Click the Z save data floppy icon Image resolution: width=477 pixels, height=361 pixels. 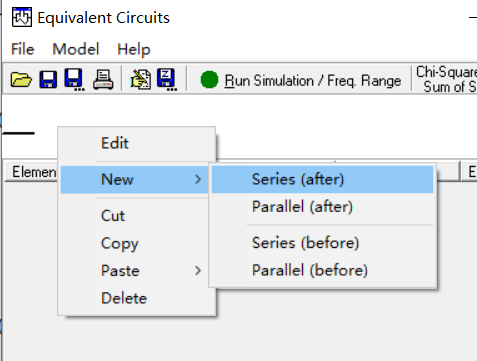coord(167,80)
